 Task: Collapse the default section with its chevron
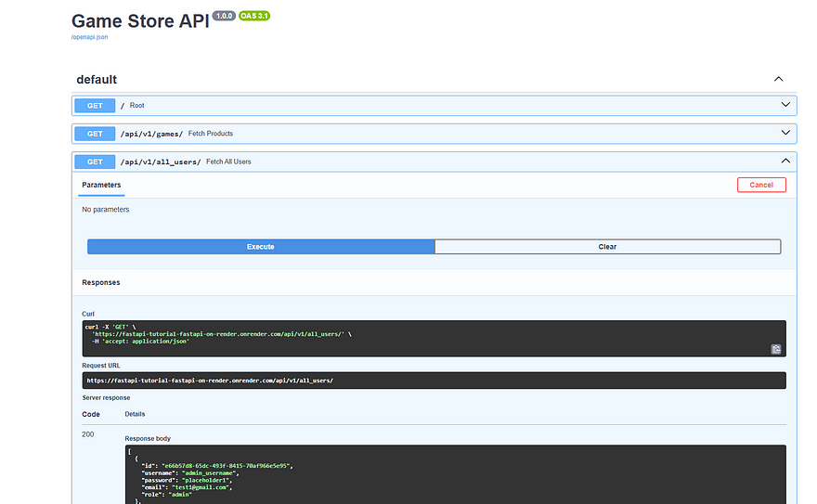[x=779, y=80]
